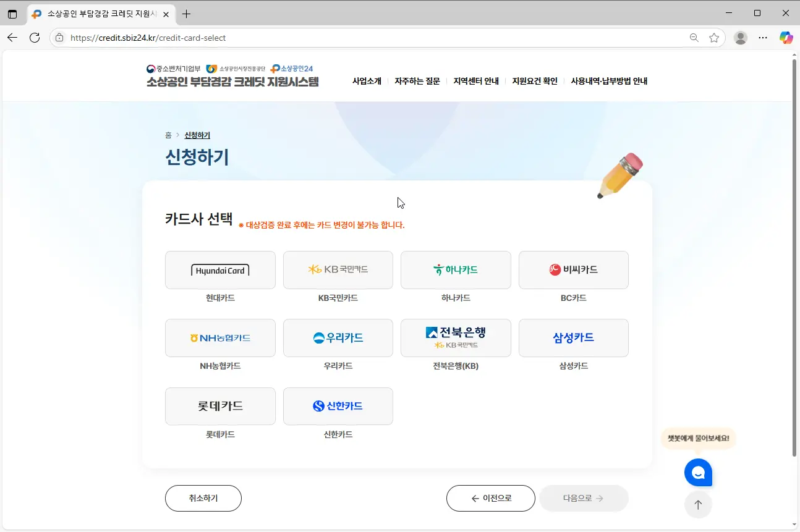This screenshot has height=532, width=800.
Task: Click the zoom icon in the address bar
Action: pos(694,38)
